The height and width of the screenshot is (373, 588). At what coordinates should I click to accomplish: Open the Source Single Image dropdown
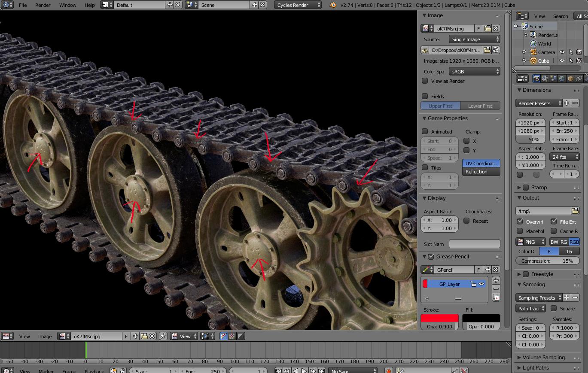(x=475, y=39)
